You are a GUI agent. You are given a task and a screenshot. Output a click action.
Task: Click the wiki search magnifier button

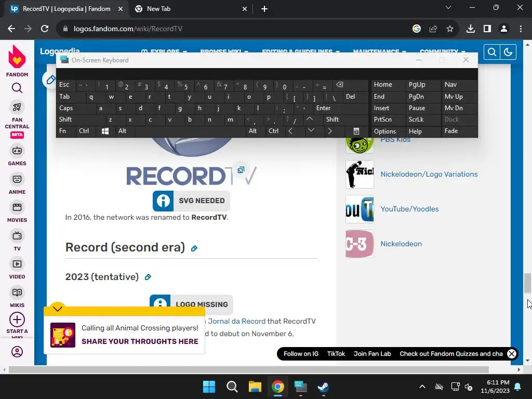pos(491,52)
